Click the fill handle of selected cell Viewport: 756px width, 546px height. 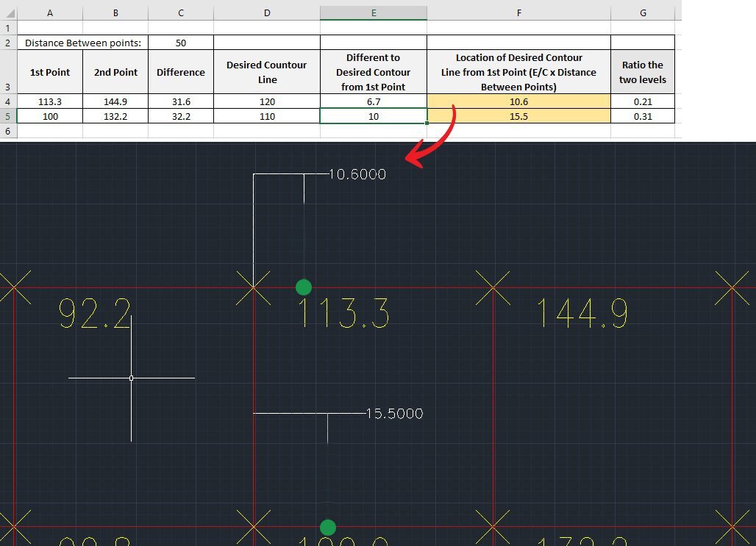click(x=427, y=123)
